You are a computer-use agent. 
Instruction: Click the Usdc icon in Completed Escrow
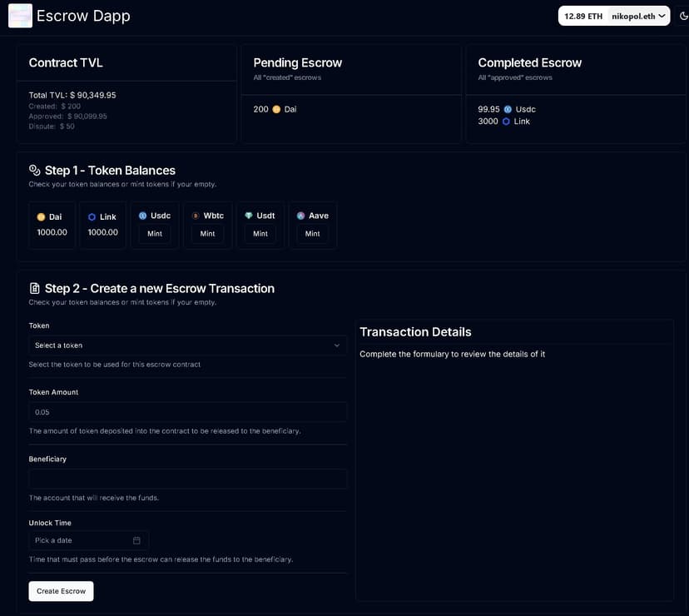coord(506,108)
